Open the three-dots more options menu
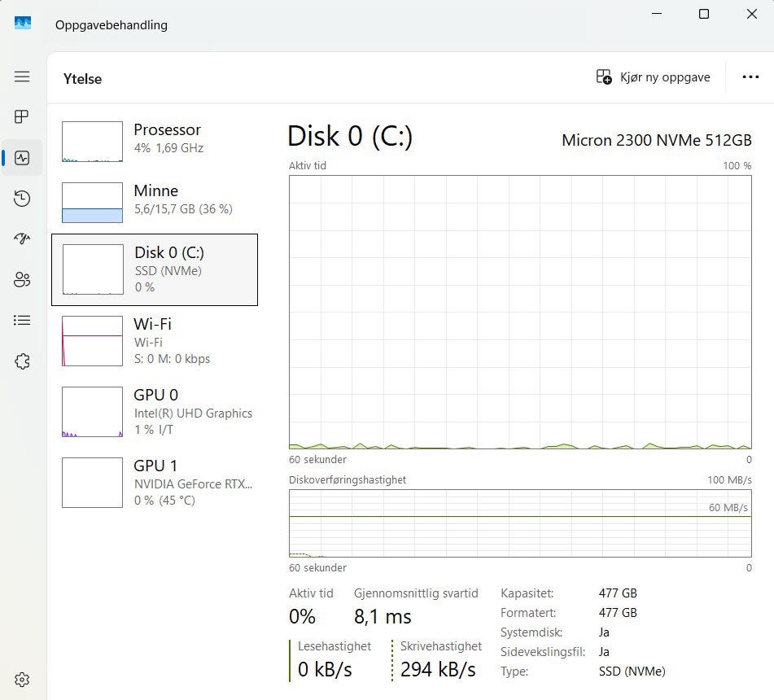774x700 pixels. pyautogui.click(x=750, y=77)
